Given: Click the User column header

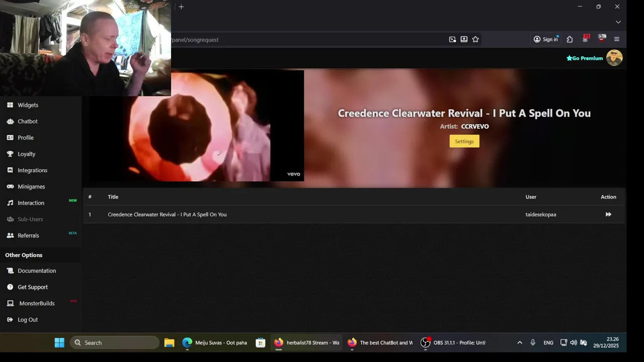Looking at the screenshot, I should [x=531, y=197].
